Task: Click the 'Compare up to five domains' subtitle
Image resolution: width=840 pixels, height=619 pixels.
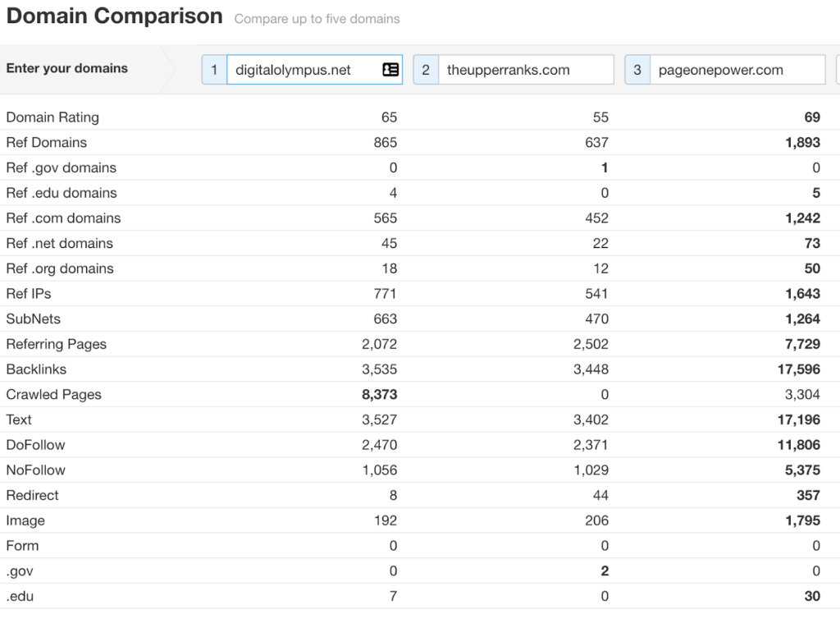Action: 317,20
